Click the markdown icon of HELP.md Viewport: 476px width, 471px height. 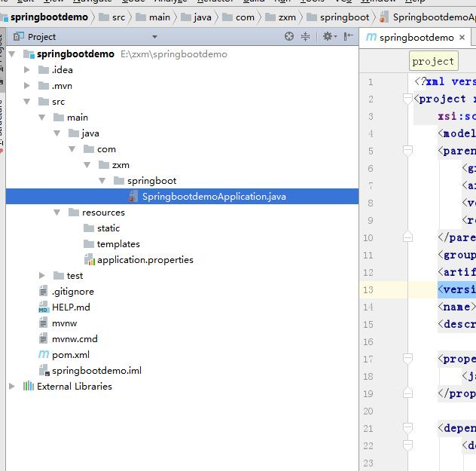coord(44,307)
